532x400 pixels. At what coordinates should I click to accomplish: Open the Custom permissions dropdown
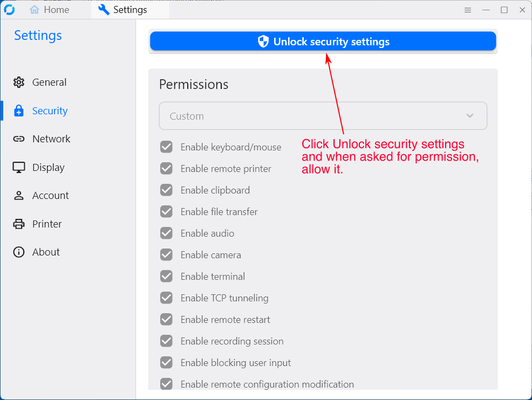323,115
